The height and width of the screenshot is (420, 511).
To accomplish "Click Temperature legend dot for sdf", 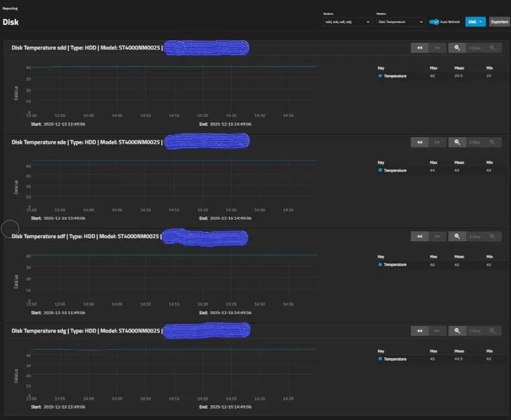I will pyautogui.click(x=380, y=265).
